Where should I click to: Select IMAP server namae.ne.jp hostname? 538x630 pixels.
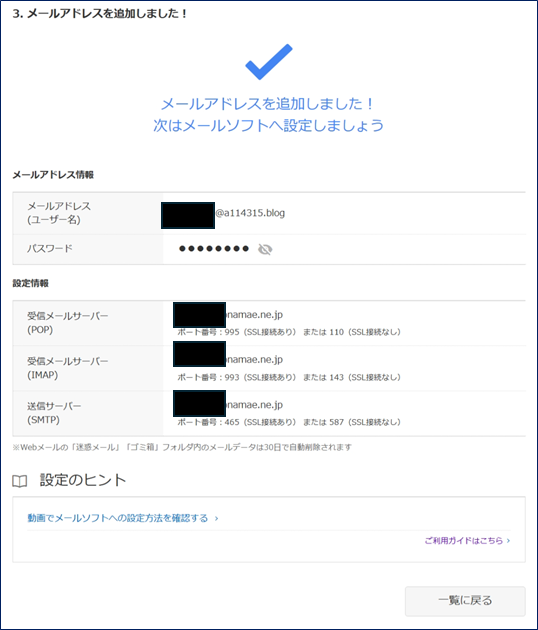[255, 360]
